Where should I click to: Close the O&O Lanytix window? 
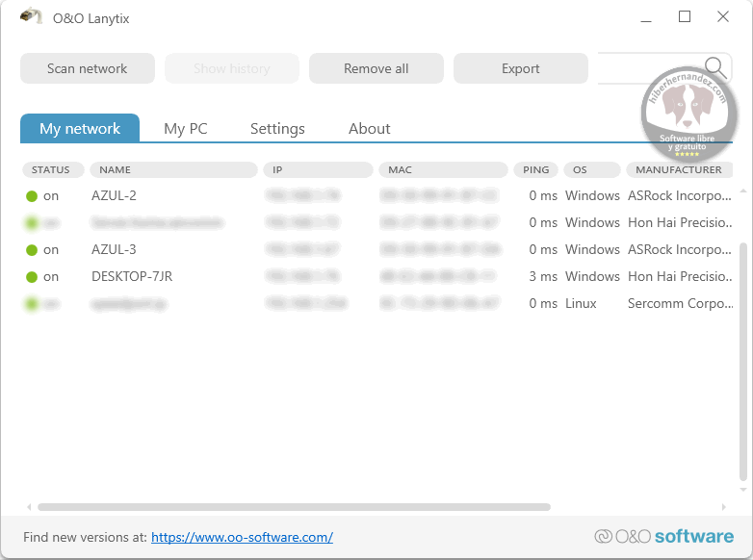click(723, 16)
